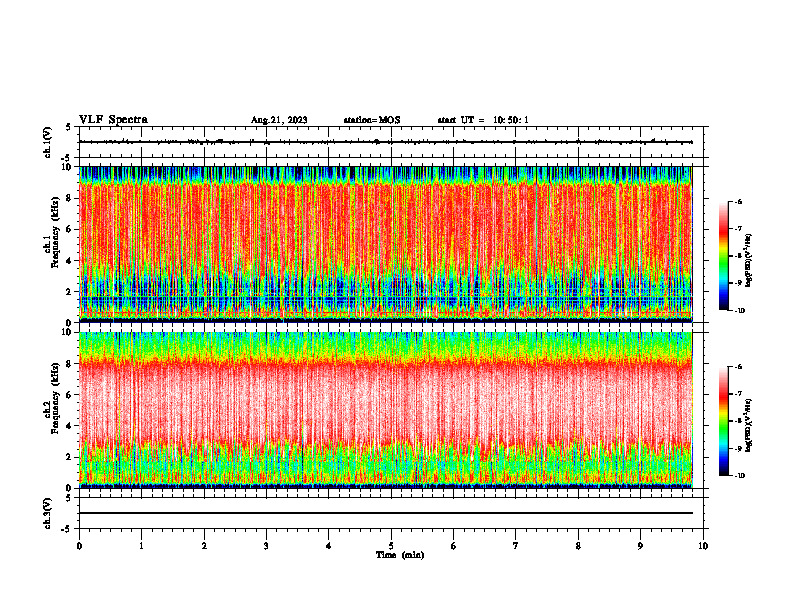Click the ch.1 voltage waveform trace
The image size is (792, 612).
385,142
